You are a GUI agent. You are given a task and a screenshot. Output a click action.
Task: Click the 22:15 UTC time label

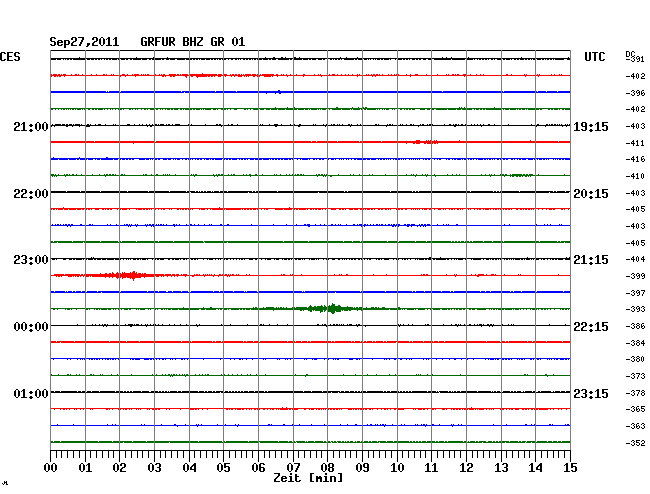(x=591, y=327)
